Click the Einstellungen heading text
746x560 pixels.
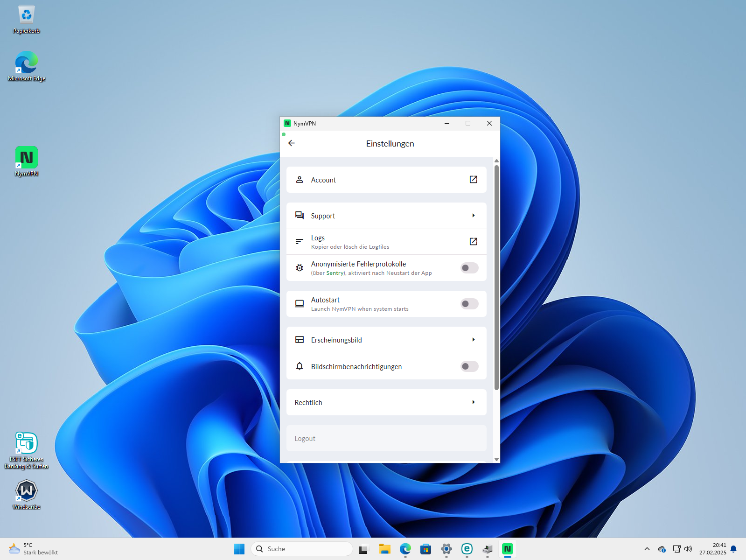pos(390,144)
